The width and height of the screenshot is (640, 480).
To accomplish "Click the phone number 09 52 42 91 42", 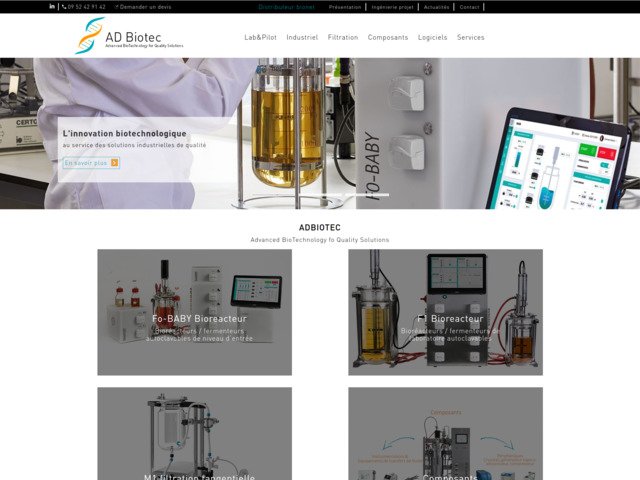I will click(87, 7).
